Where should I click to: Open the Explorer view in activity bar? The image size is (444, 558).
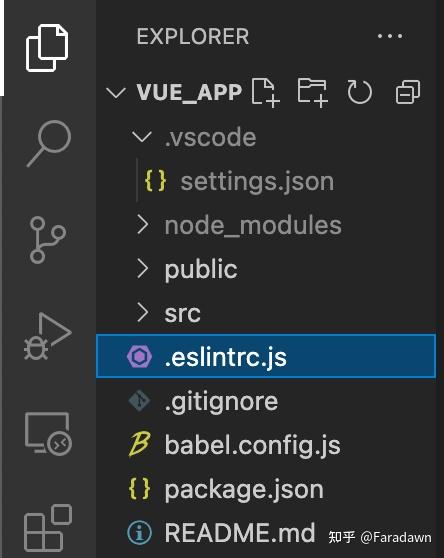[47, 48]
